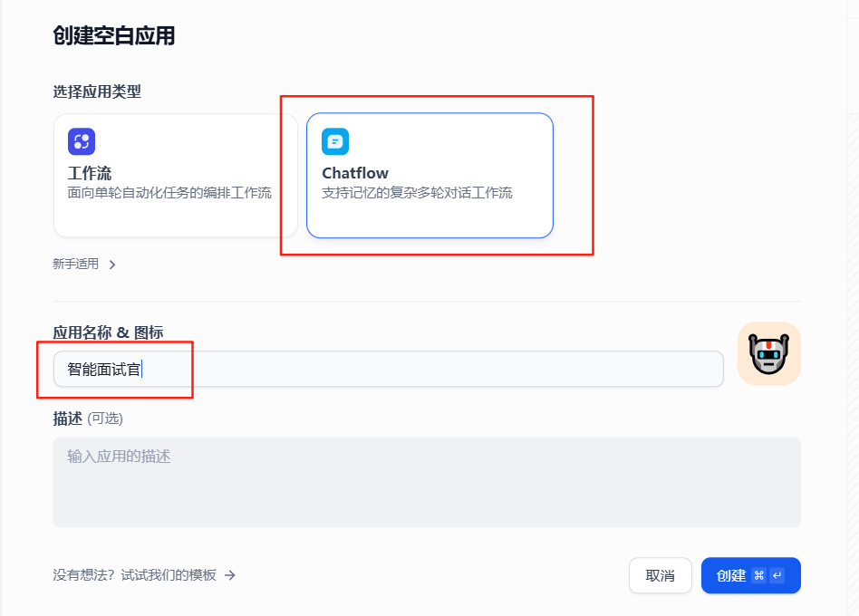Click the 选择应用类型 heading

[97, 91]
